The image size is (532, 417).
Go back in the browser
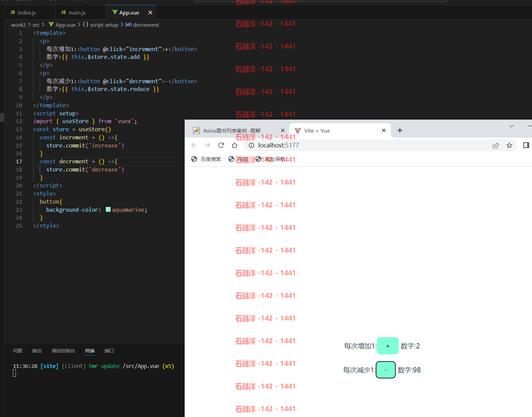click(194, 145)
